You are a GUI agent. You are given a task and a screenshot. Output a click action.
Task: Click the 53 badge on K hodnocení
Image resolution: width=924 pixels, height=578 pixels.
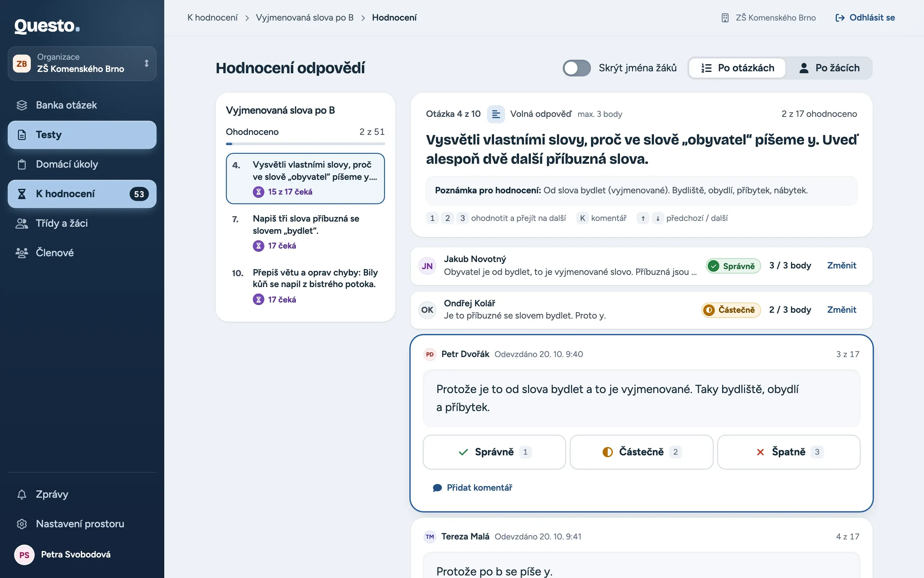[x=139, y=194]
